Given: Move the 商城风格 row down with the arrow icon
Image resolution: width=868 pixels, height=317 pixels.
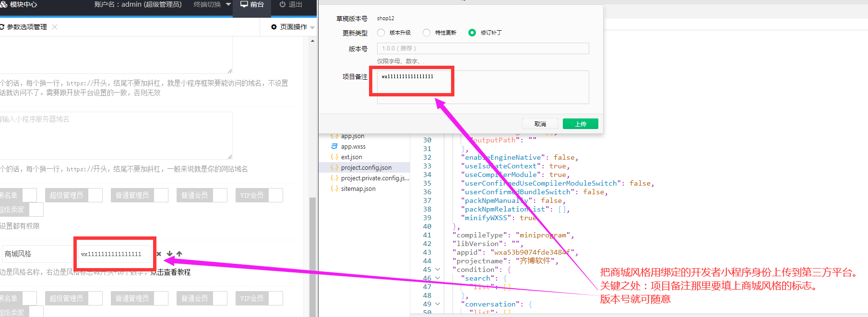Looking at the screenshot, I should pos(169,254).
